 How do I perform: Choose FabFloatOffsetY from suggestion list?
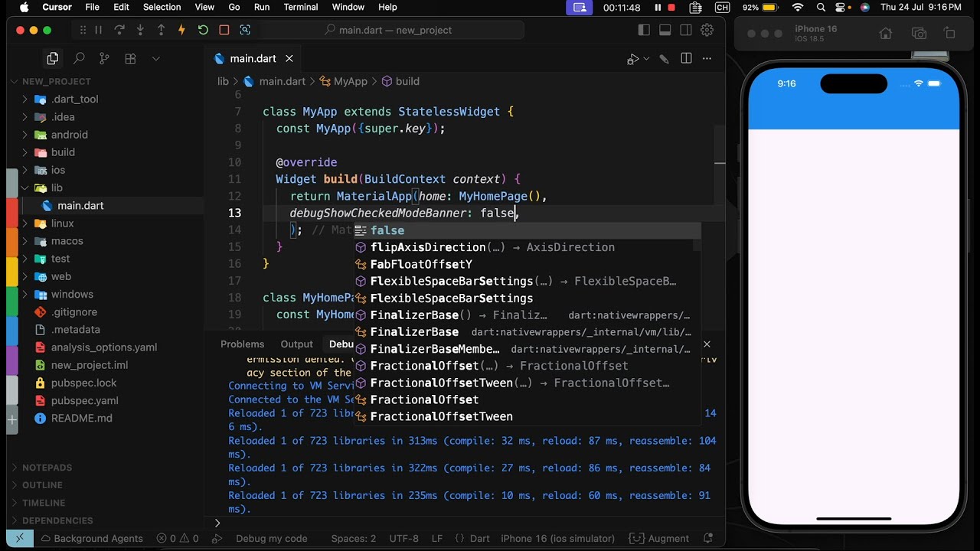tap(527, 265)
